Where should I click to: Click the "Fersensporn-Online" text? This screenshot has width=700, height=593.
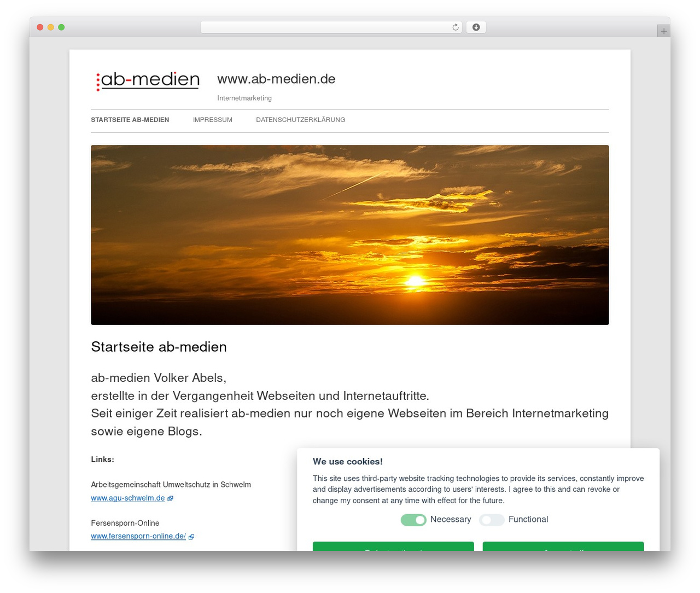[x=125, y=523]
